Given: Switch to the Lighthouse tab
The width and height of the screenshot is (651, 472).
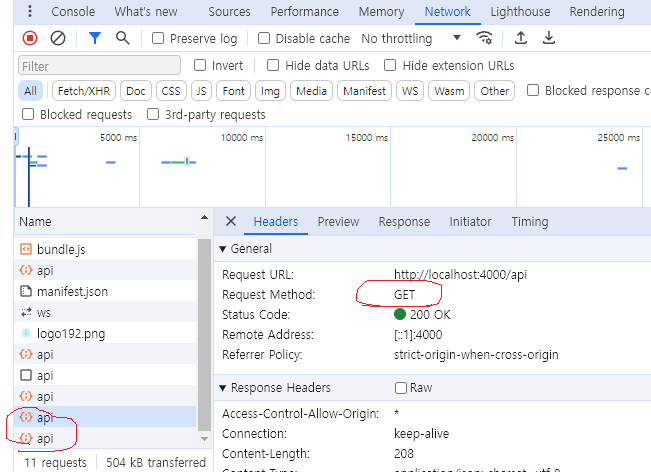Looking at the screenshot, I should [x=520, y=12].
